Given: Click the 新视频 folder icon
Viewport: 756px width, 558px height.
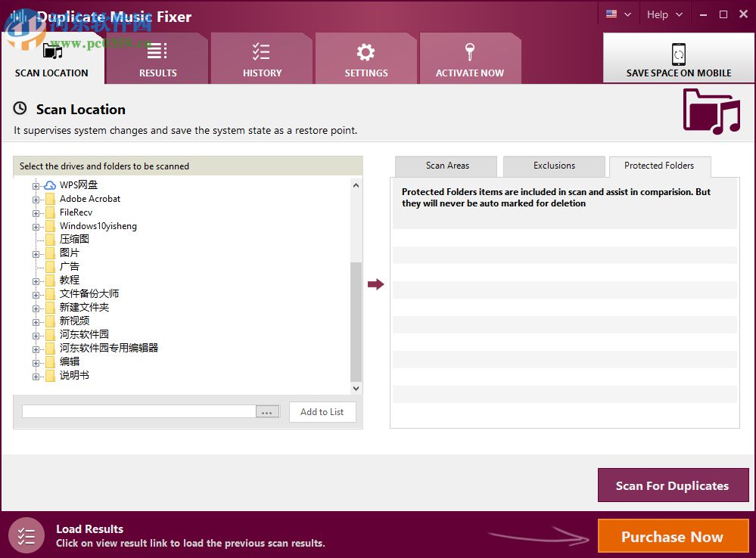Looking at the screenshot, I should (x=50, y=321).
